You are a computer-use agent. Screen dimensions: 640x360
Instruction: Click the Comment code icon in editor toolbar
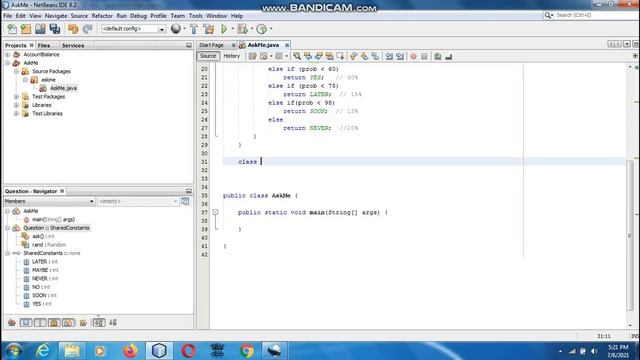point(438,56)
